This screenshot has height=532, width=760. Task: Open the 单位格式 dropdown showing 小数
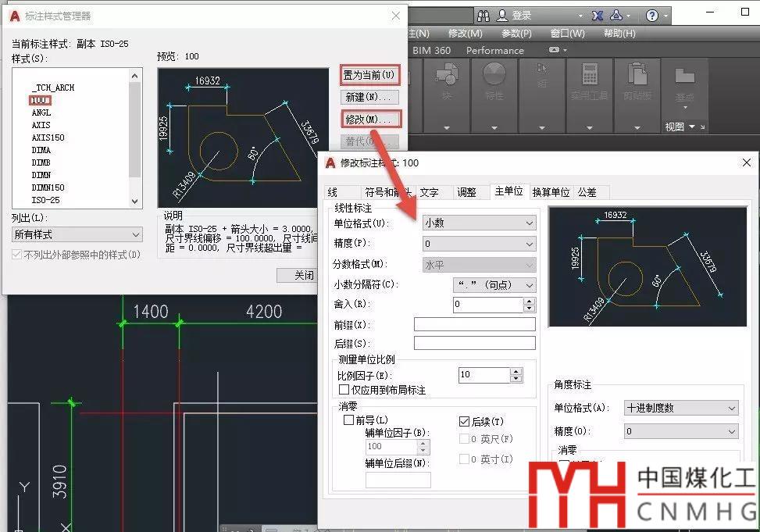478,223
